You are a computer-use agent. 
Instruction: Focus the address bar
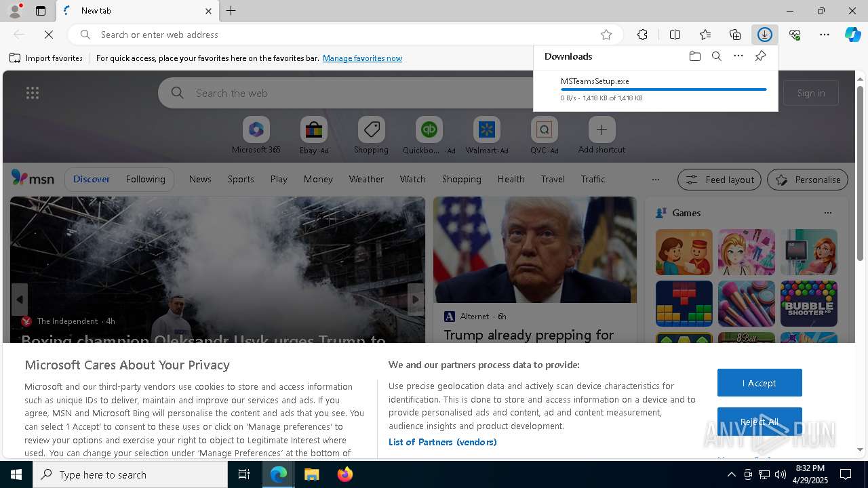pyautogui.click(x=346, y=35)
